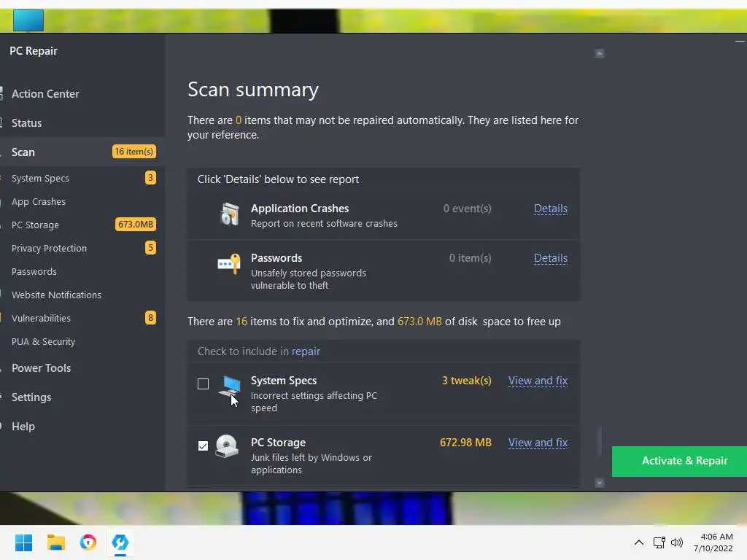Screen dimensions: 747x560
Task: Click the System Specs sidebar badge 3
Action: 150,178
